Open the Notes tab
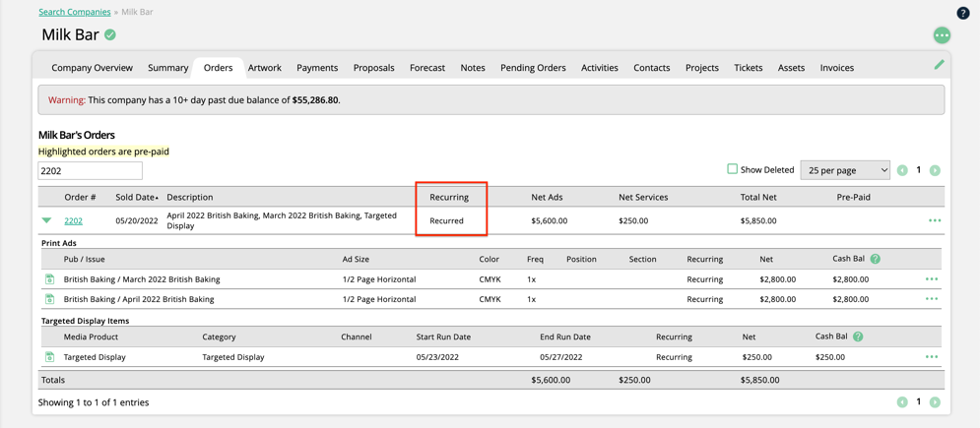Viewport: 980px width, 428px height. coord(473,67)
